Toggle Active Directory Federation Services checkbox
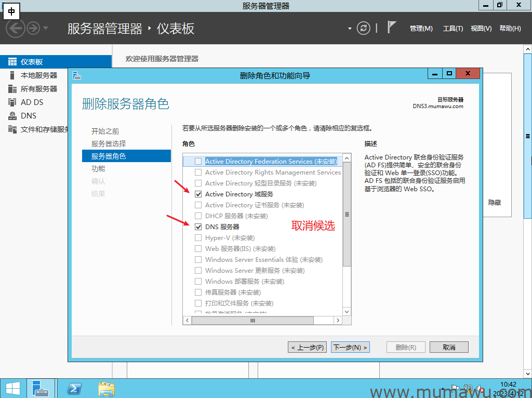 [198, 162]
